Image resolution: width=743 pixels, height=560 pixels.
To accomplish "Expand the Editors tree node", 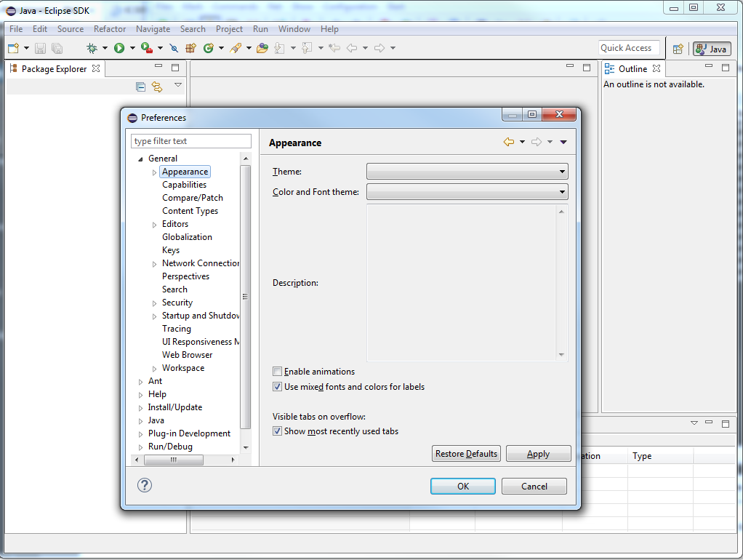I will click(x=154, y=225).
